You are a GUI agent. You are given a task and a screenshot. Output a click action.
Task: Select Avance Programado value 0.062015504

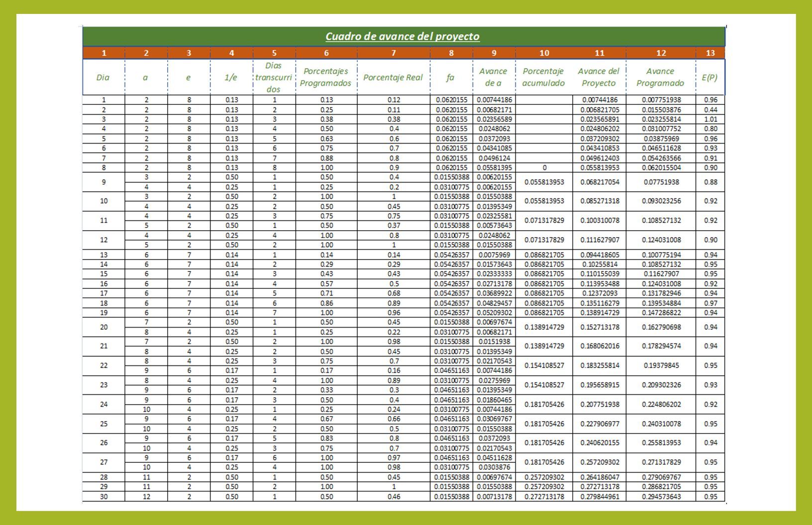[x=661, y=168]
